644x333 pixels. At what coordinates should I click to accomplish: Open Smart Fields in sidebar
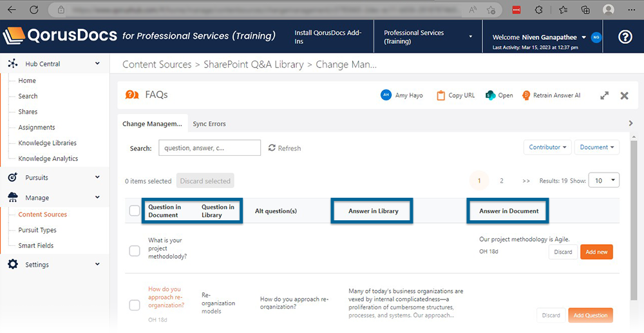pos(35,245)
